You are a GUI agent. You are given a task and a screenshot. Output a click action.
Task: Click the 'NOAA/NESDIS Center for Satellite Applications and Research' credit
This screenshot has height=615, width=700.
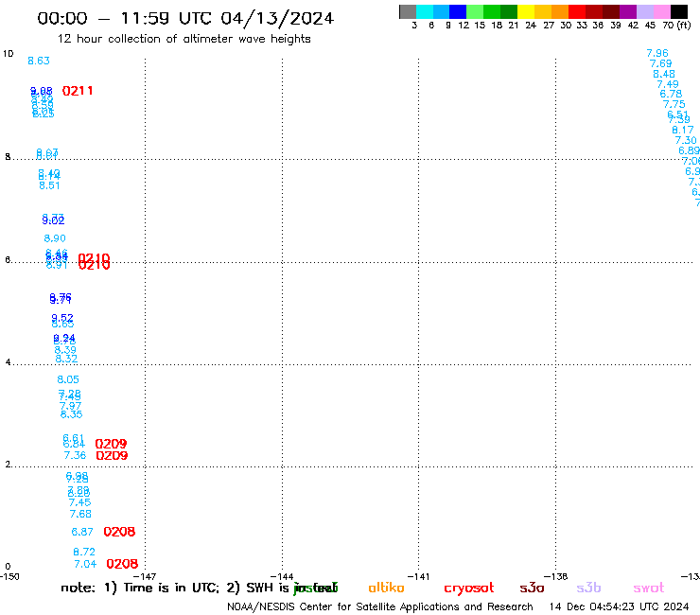tap(380, 607)
